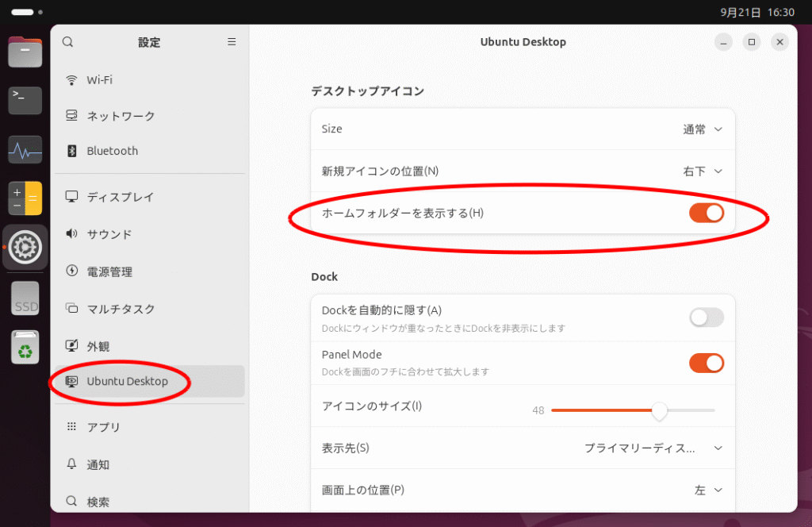Open the hamburger menu in Settings sidebar
Screen dimensions: 812x527
(x=232, y=42)
